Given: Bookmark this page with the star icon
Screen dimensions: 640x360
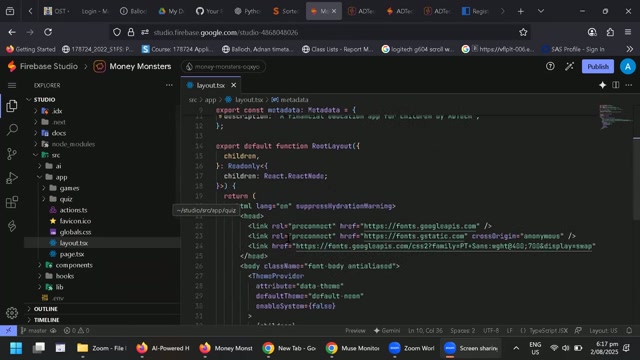Looking at the screenshot, I should pyautogui.click(x=523, y=32).
